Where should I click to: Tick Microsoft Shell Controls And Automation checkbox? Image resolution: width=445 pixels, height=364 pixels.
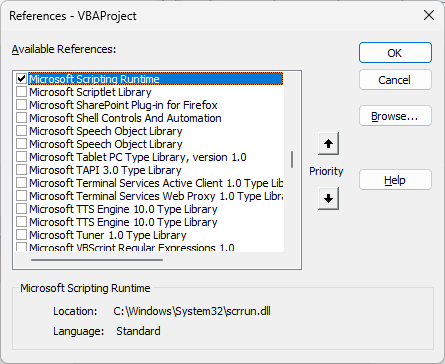(x=21, y=118)
